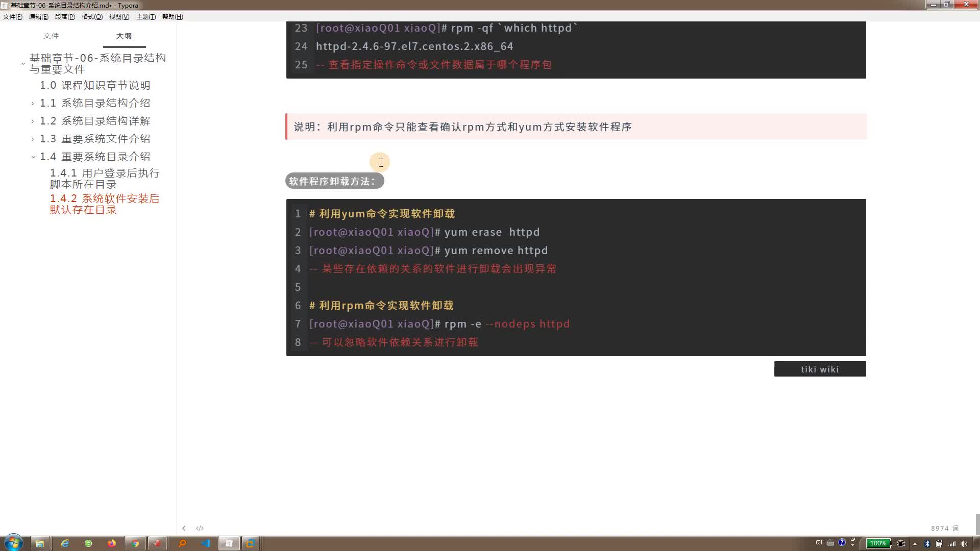This screenshot has width=980, height=551.
Task: Click the comment '# 利用rpm命令实现软件卸载'
Action: (x=381, y=306)
